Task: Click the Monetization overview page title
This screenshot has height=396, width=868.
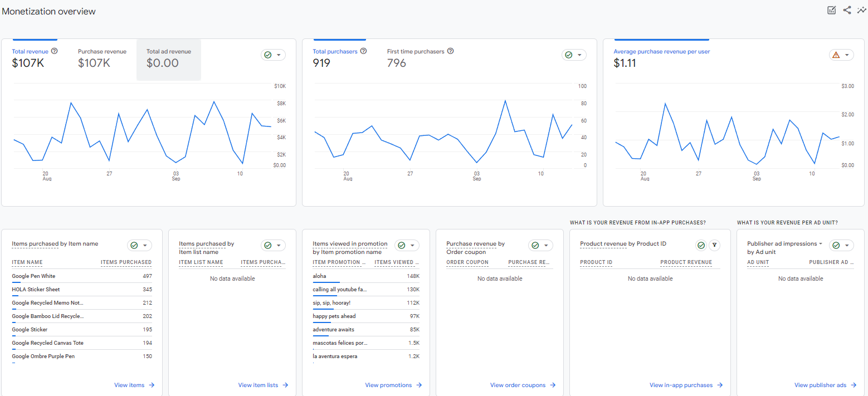Action: 48,11
